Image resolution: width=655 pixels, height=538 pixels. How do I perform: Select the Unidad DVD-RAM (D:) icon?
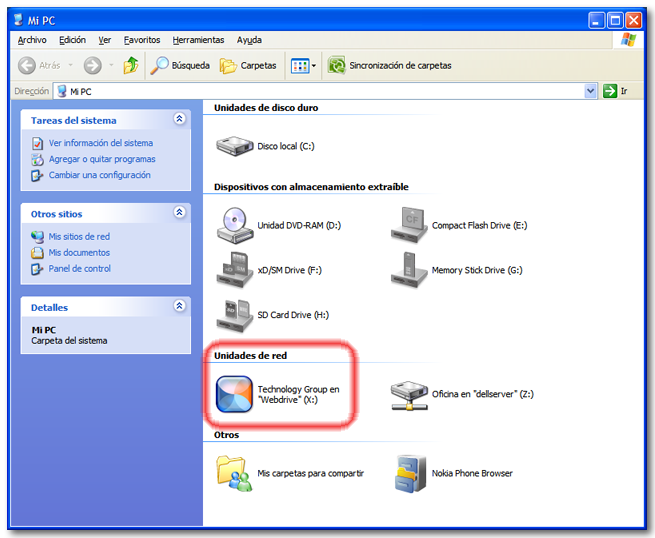[235, 225]
